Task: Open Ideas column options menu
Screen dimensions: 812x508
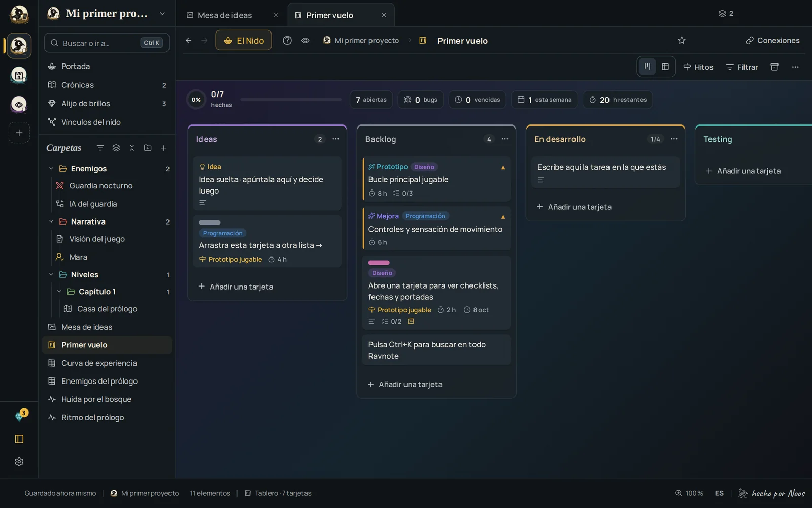Action: (x=336, y=139)
